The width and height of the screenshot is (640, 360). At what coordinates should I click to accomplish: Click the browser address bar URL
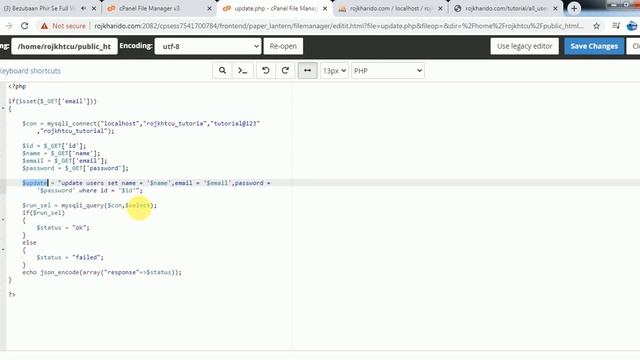(339, 26)
